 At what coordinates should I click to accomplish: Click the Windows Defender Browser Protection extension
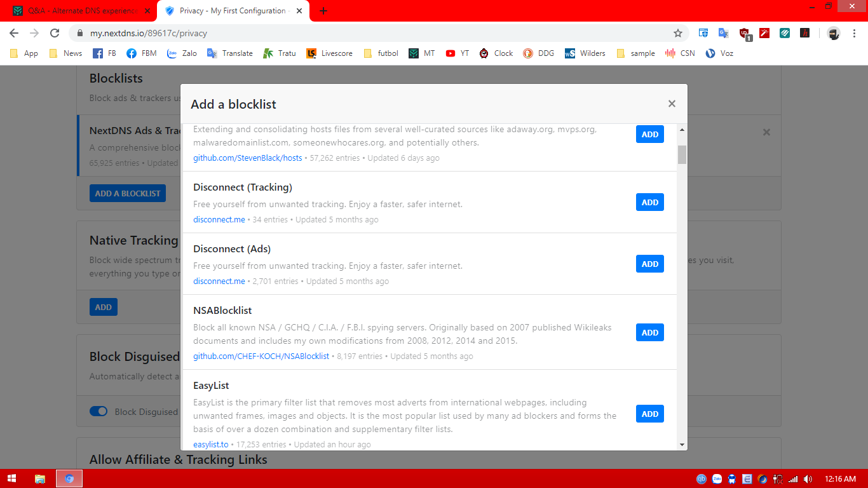[703, 33]
